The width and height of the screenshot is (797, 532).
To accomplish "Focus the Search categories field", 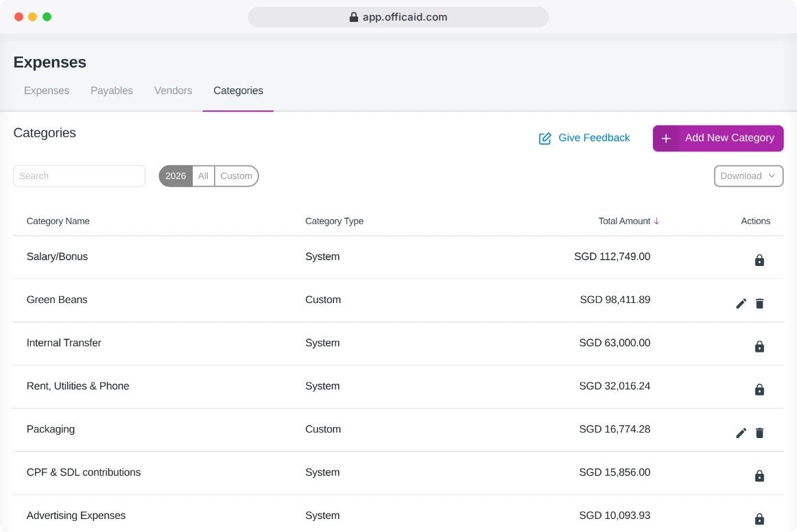I will tap(80, 176).
